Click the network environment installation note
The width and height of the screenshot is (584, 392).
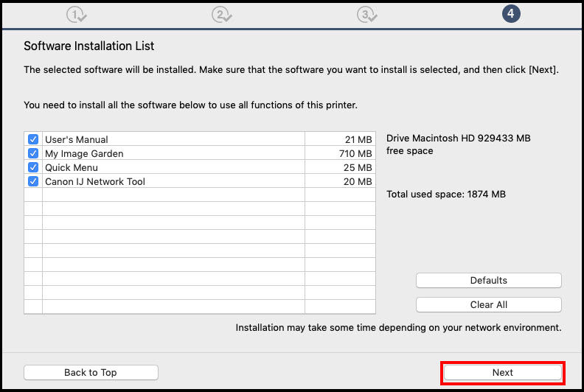[398, 328]
